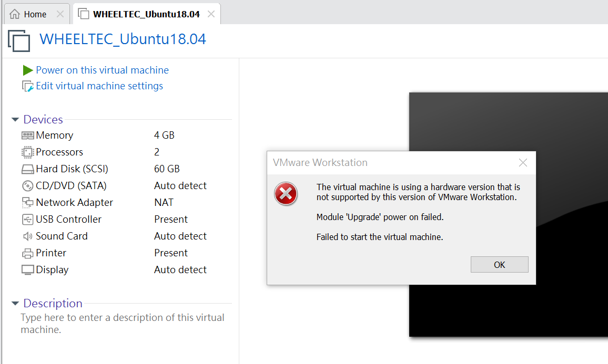
Task: Click the hardware version not supported message
Action: [x=418, y=192]
